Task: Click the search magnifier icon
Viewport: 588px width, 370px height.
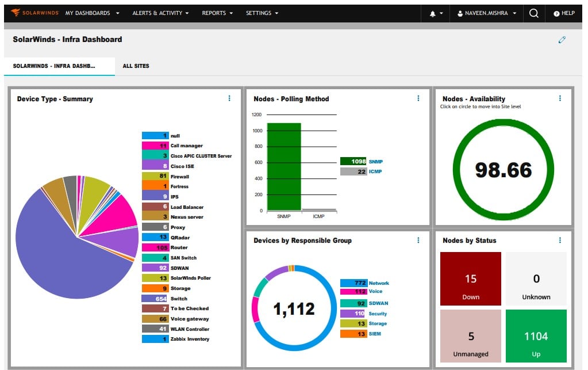Action: (x=533, y=13)
